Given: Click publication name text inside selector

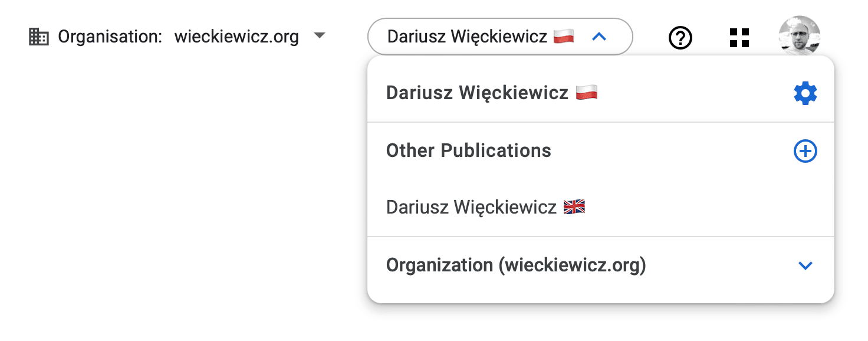Looking at the screenshot, I should 468,37.
